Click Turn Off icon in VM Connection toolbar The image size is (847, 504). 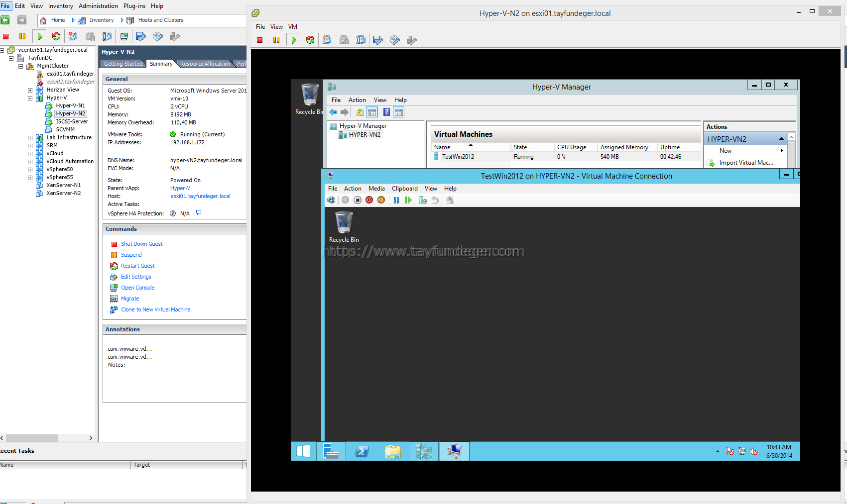tap(358, 200)
